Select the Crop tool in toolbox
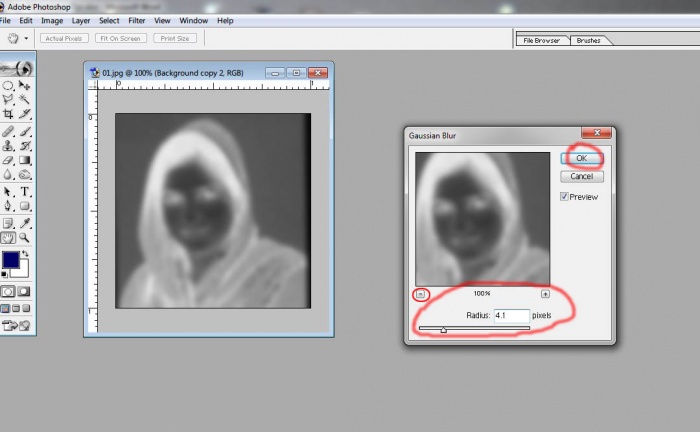 pyautogui.click(x=8, y=115)
